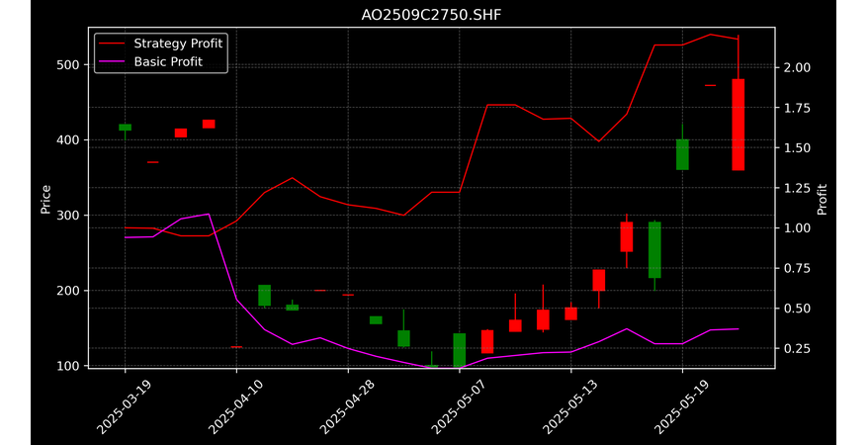The width and height of the screenshot is (868, 445).
Task: Click the Price axis label
Action: point(45,200)
